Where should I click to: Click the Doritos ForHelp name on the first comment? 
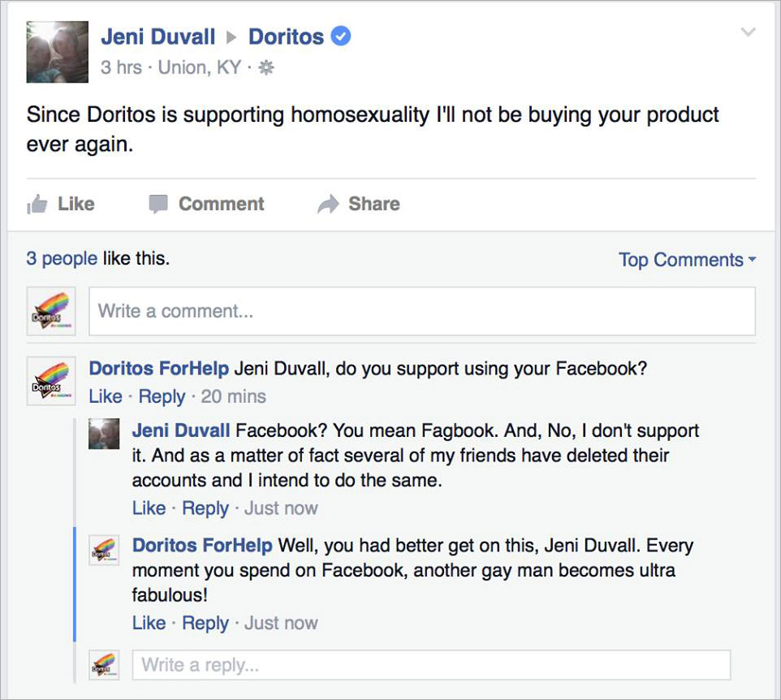point(159,369)
